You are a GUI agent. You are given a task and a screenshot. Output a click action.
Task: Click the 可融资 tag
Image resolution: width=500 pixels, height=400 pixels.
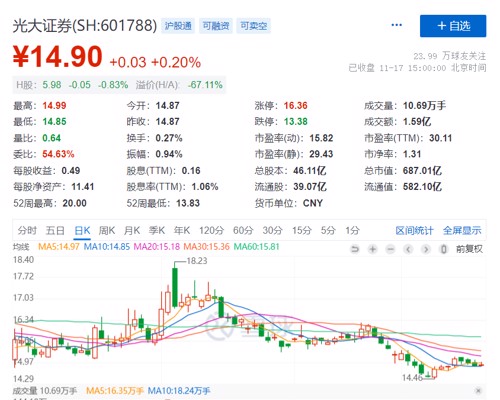[216, 26]
